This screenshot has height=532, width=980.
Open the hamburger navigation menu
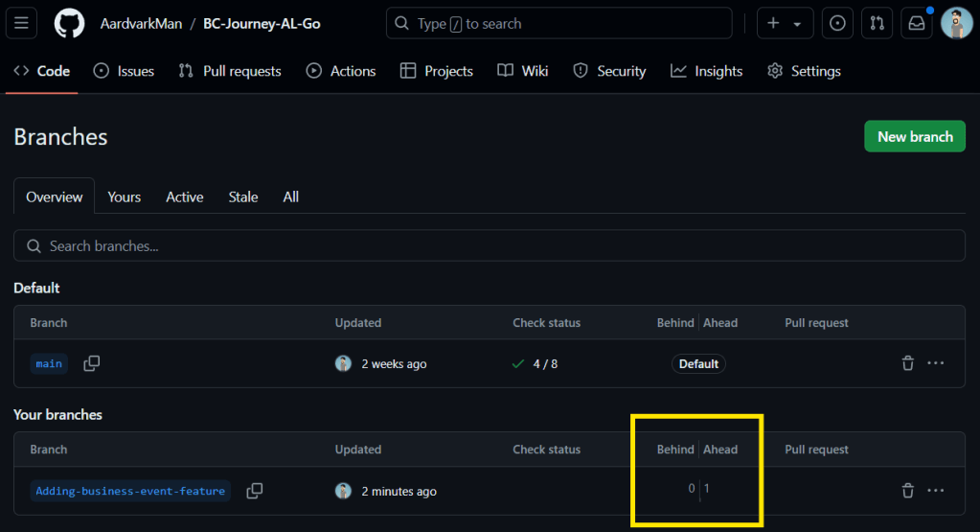pyautogui.click(x=22, y=23)
